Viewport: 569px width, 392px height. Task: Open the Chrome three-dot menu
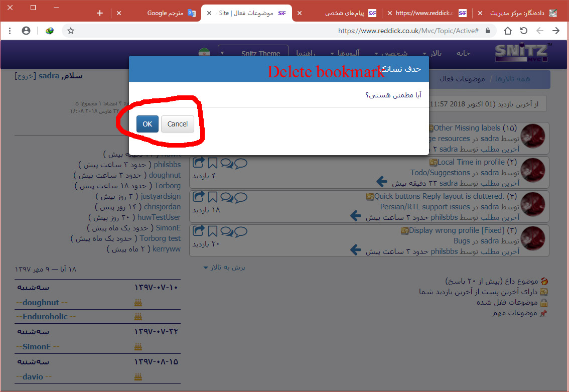[x=10, y=31]
